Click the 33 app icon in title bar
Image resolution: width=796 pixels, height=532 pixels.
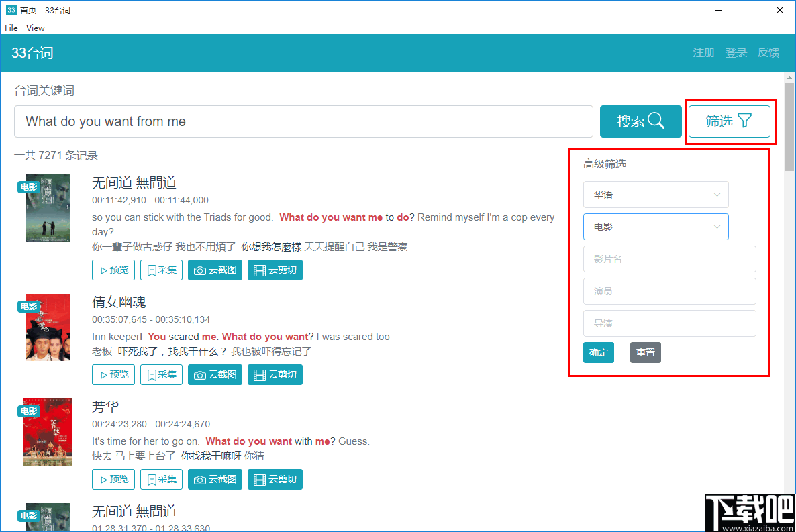11,10
